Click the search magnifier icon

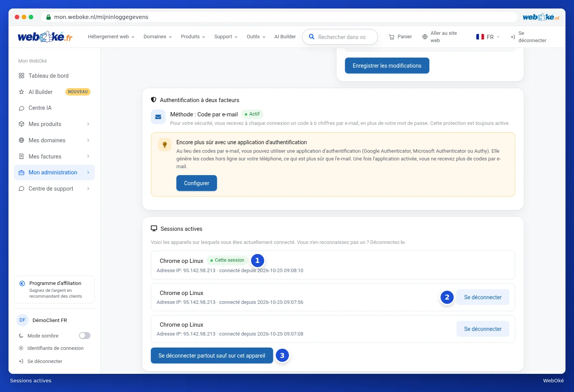[x=311, y=37]
